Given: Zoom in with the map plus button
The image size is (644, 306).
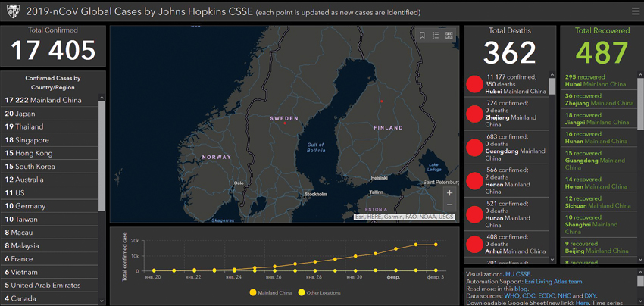Looking at the screenshot, I should (449, 192).
